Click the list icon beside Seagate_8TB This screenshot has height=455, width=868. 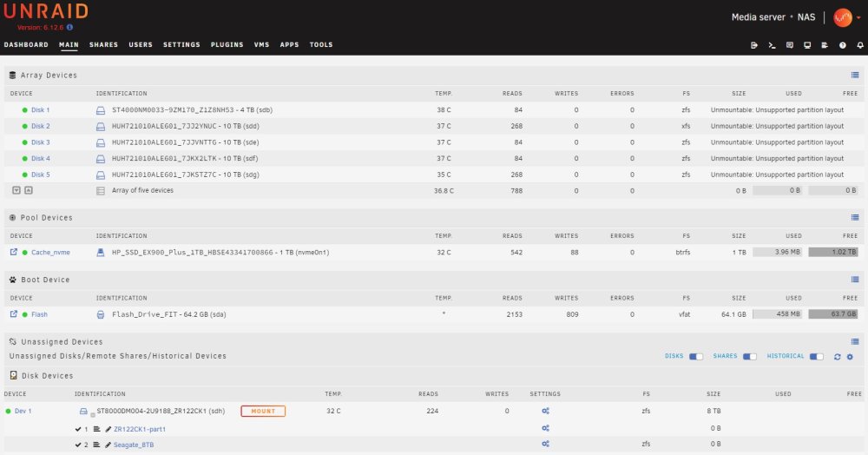coord(96,445)
